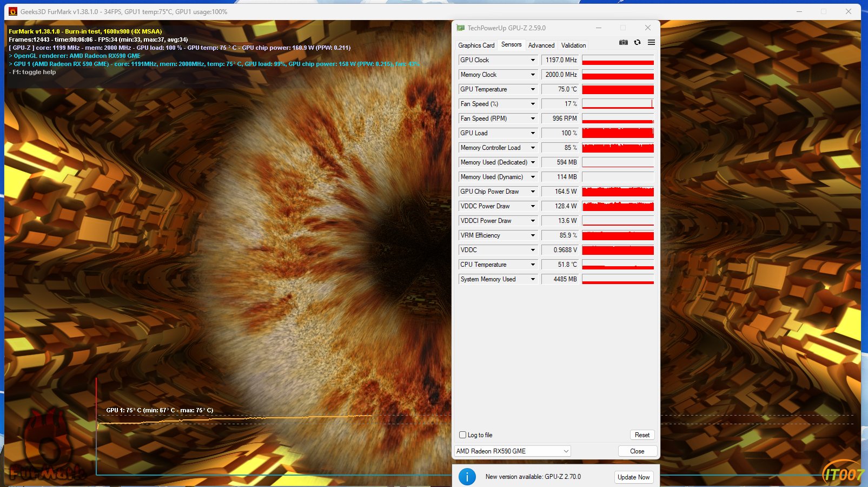The width and height of the screenshot is (868, 487).
Task: Select GPU from AMD Radeon RX590 GME dropdown
Action: point(513,451)
